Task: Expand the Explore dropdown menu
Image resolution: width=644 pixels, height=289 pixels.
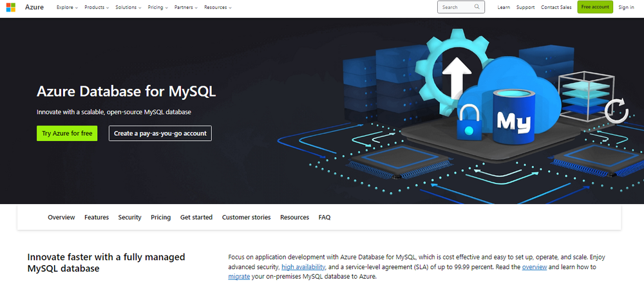Action: [x=67, y=7]
